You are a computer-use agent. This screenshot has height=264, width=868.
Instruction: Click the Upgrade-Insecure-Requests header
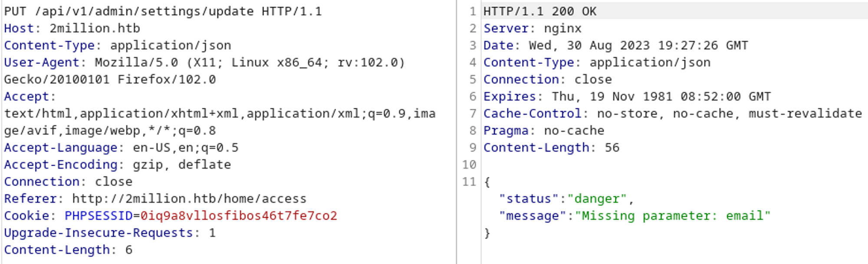[99, 233]
